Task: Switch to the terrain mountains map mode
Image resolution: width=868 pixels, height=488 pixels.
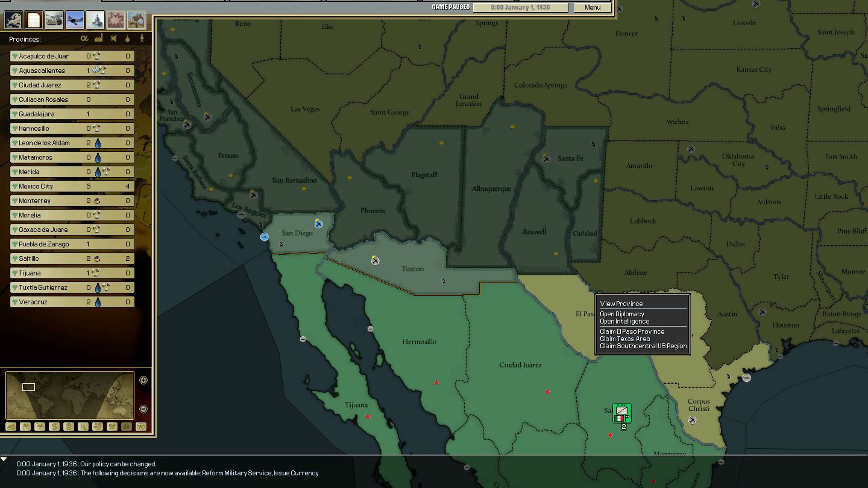Action: (x=11, y=427)
